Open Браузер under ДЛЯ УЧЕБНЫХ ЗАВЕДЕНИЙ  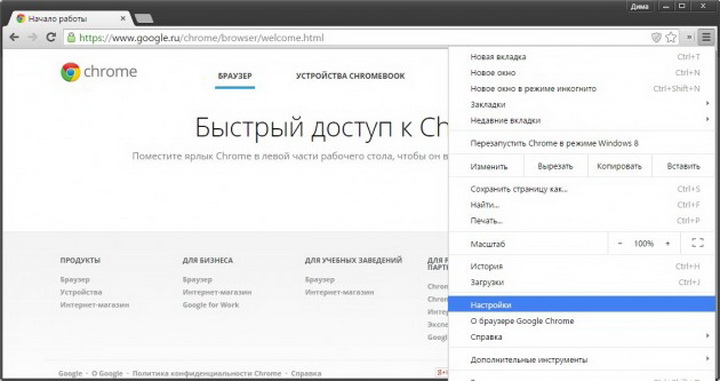(x=320, y=280)
